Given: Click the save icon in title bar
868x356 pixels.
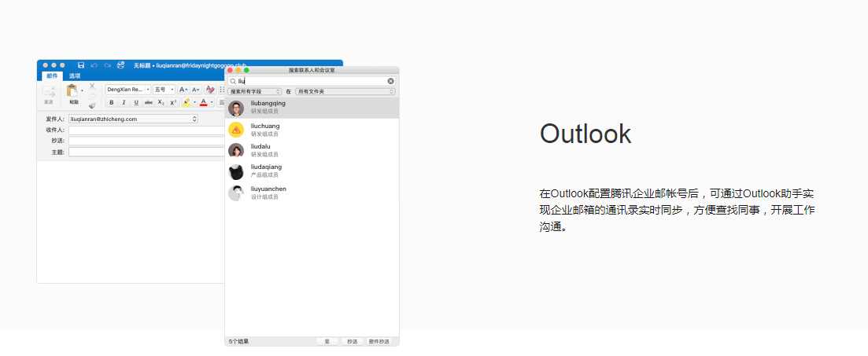Looking at the screenshot, I should pyautogui.click(x=81, y=65).
